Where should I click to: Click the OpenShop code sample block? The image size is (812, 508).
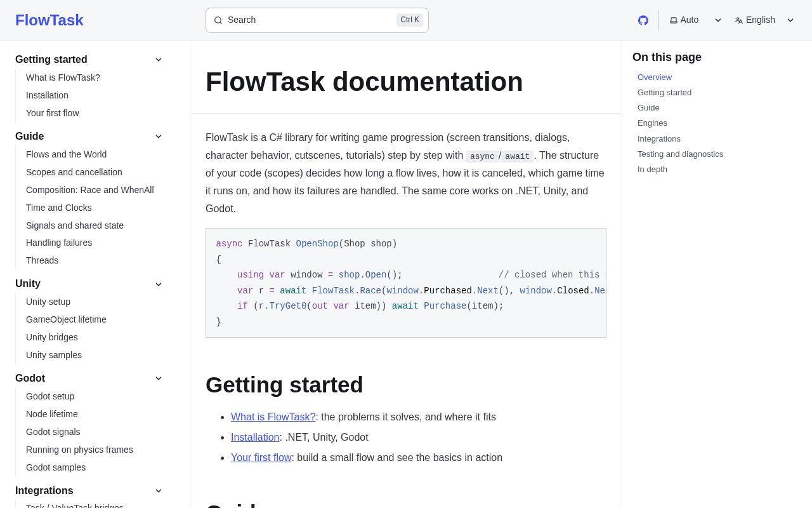point(406,283)
